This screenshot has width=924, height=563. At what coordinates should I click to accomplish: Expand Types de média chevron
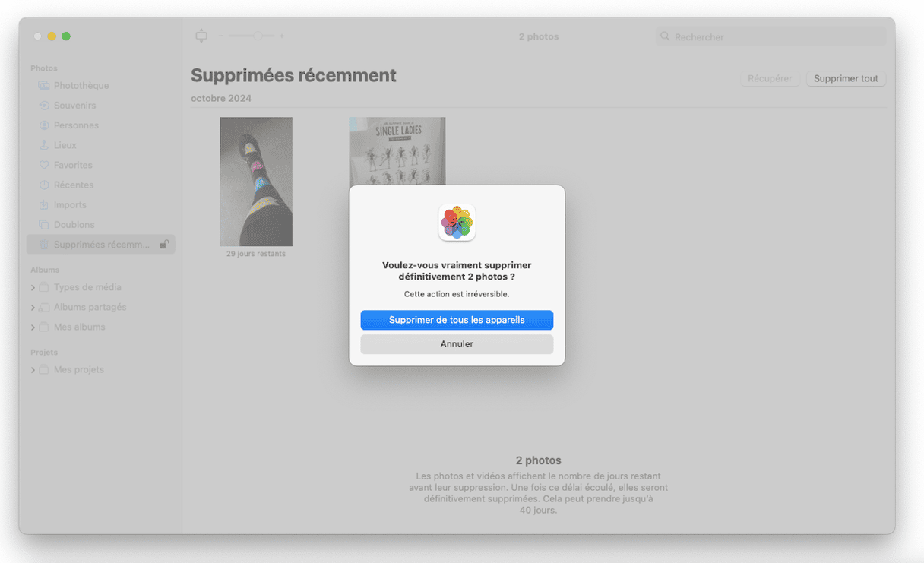click(x=33, y=287)
